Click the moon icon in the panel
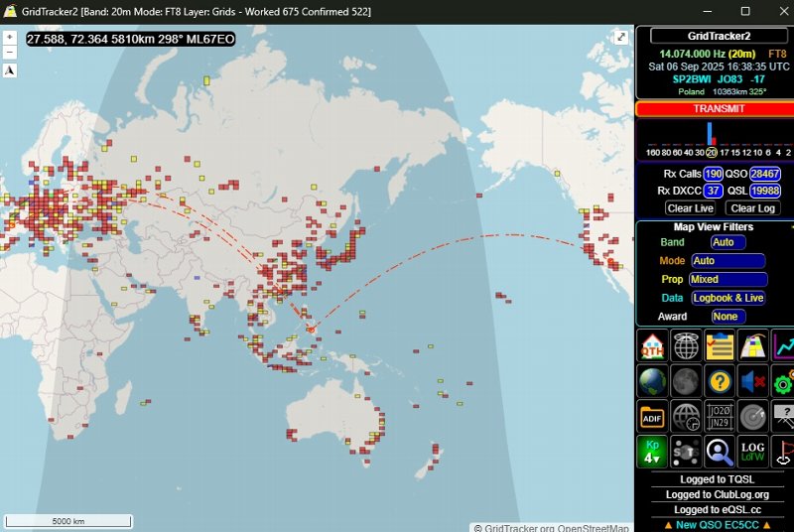 coord(686,381)
